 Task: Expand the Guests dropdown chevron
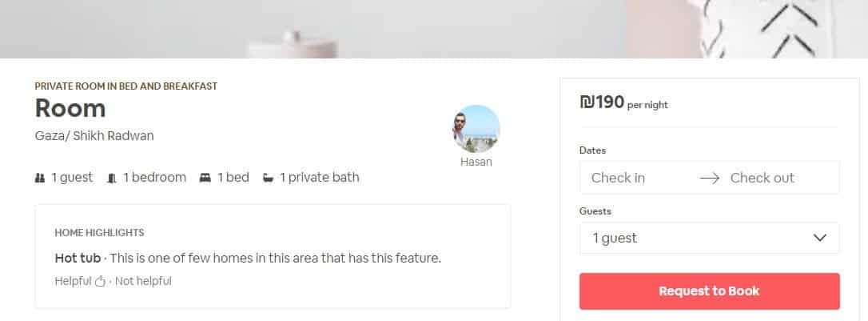(x=820, y=238)
